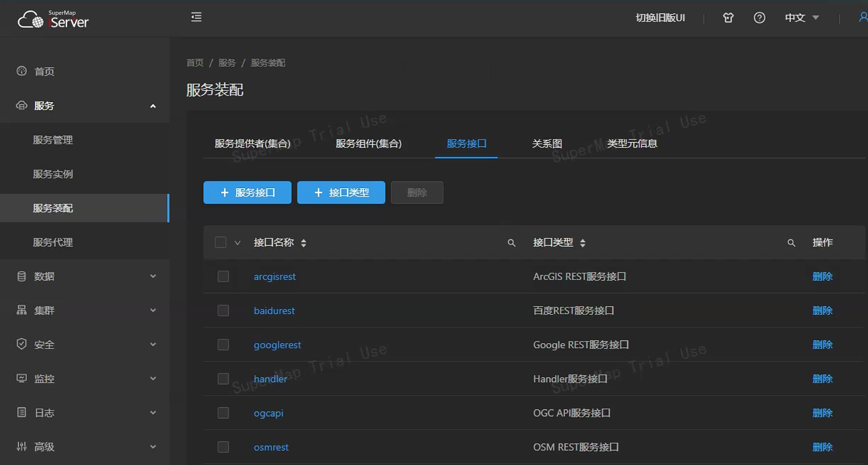This screenshot has width=868, height=465.
Task: Click the 切换旧版UI link
Action: coord(660,18)
